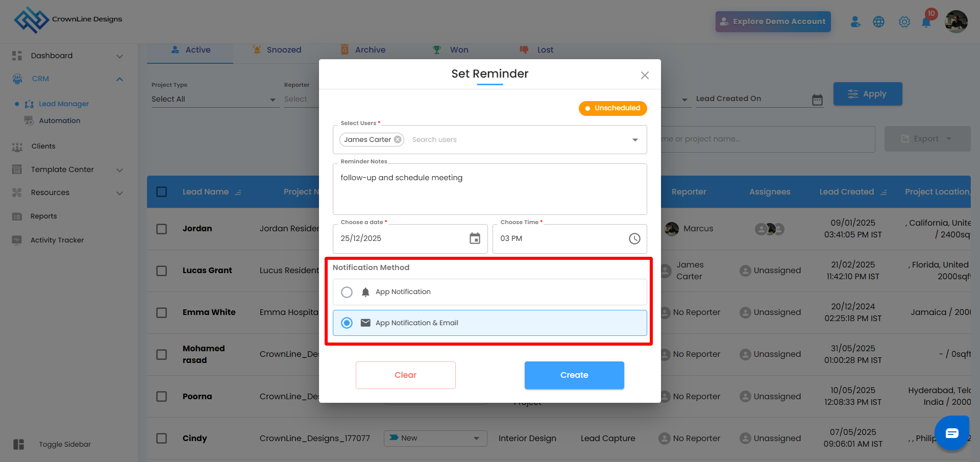The width and height of the screenshot is (980, 462).
Task: Expand the Select Users dropdown arrow
Action: point(635,140)
